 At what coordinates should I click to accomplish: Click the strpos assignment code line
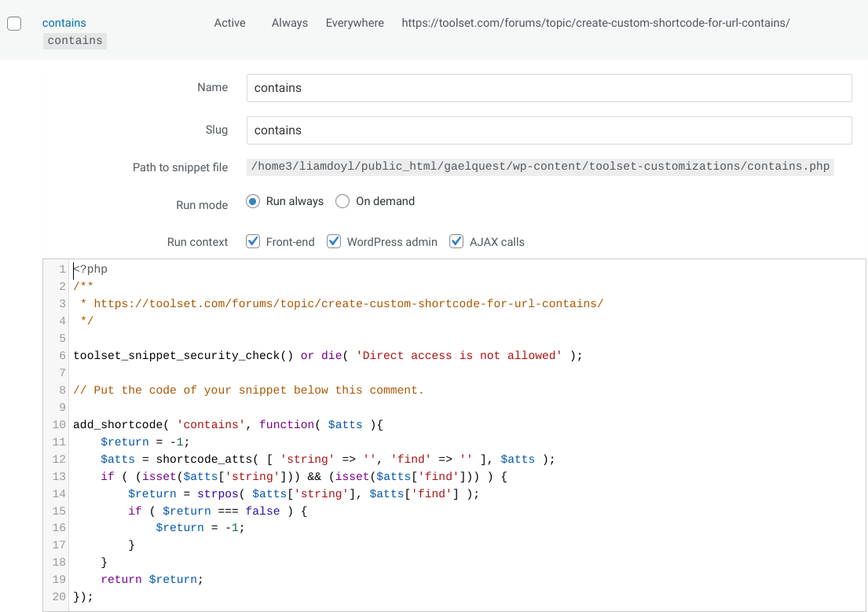point(304,493)
